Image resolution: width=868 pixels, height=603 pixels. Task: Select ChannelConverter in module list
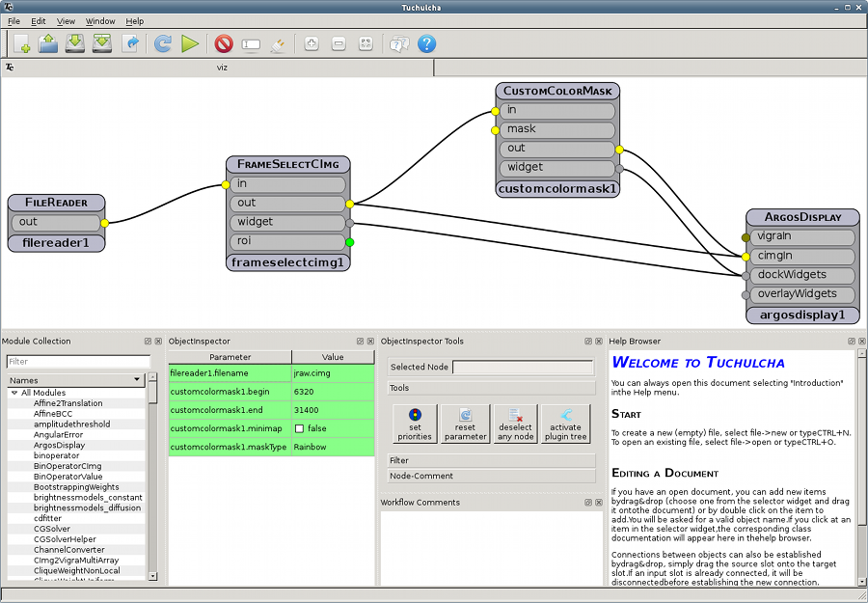(69, 550)
